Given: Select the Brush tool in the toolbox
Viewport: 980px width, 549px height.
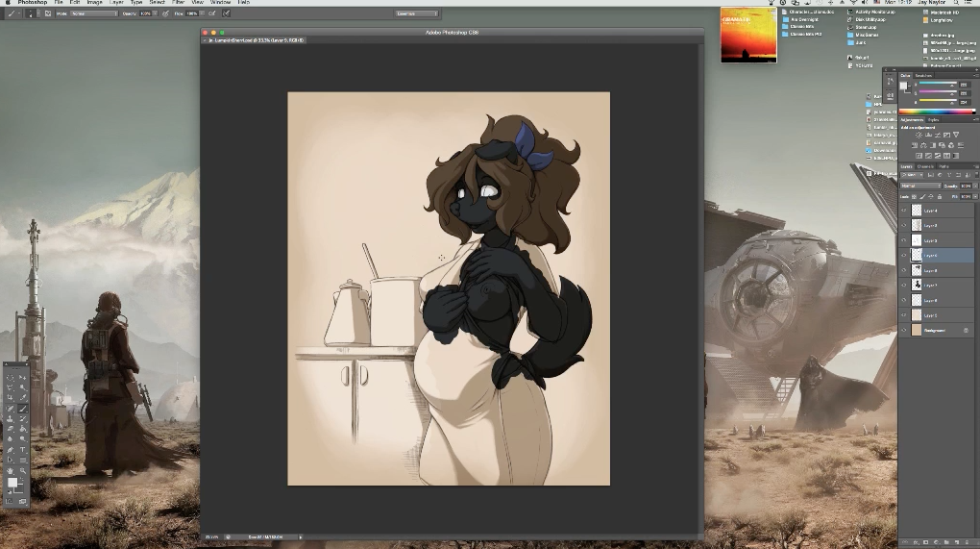Looking at the screenshot, I should [x=23, y=409].
